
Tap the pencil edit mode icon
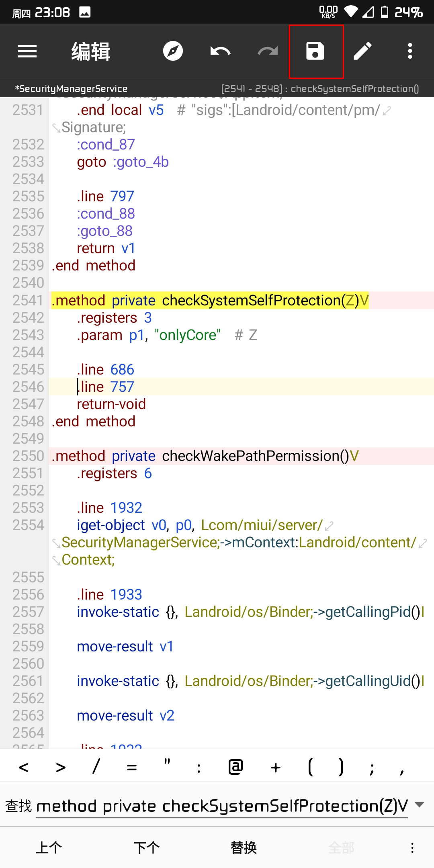tap(363, 51)
